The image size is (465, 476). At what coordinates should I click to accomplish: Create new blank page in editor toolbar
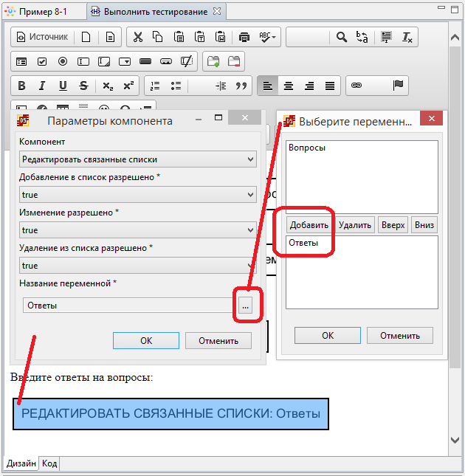(86, 37)
